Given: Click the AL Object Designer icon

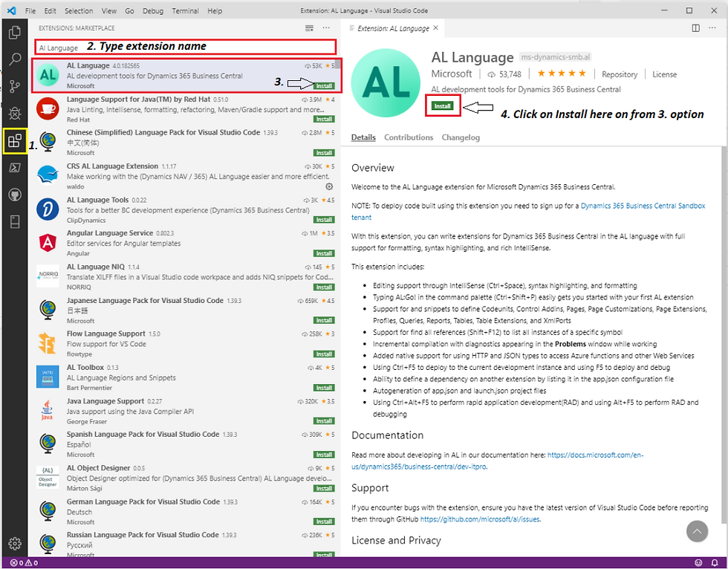Looking at the screenshot, I should tap(48, 477).
